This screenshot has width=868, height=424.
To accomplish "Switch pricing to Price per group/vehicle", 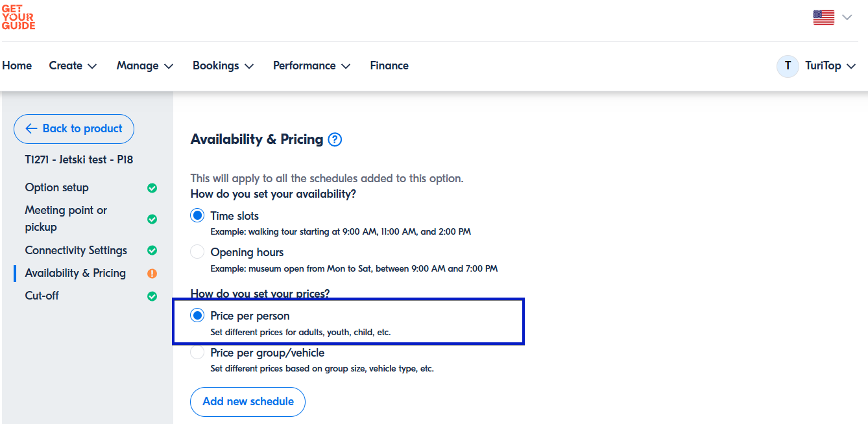I will click(x=197, y=352).
